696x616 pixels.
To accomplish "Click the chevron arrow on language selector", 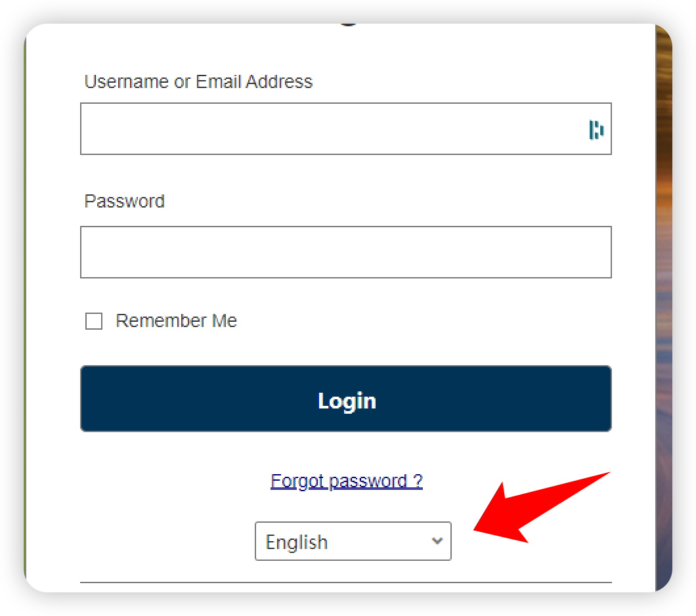I will 437,541.
